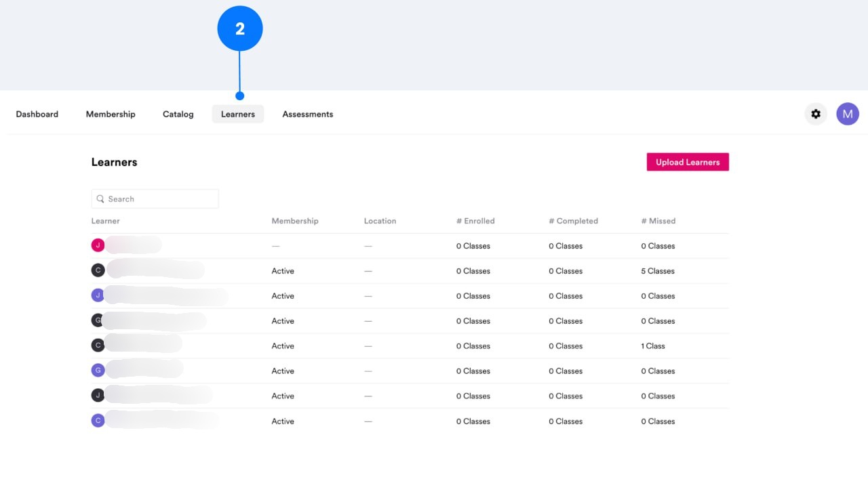868x481 pixels.
Task: Switch to the Catalog tab
Action: point(178,114)
